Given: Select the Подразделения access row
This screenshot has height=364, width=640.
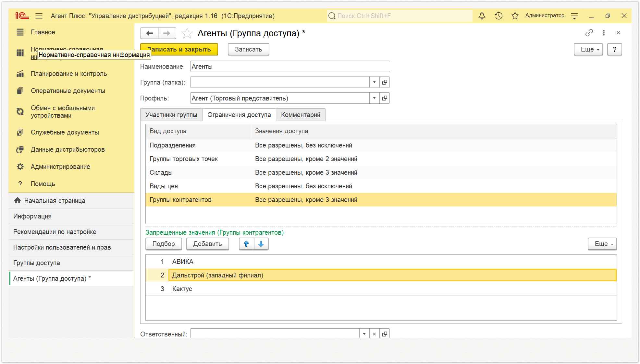Looking at the screenshot, I should click(381, 145).
